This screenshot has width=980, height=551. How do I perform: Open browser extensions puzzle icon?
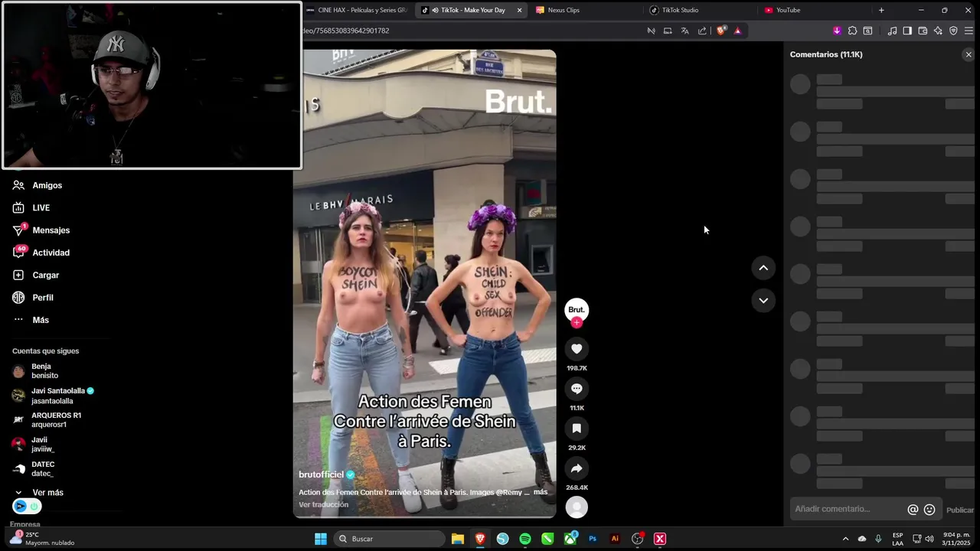(x=852, y=31)
